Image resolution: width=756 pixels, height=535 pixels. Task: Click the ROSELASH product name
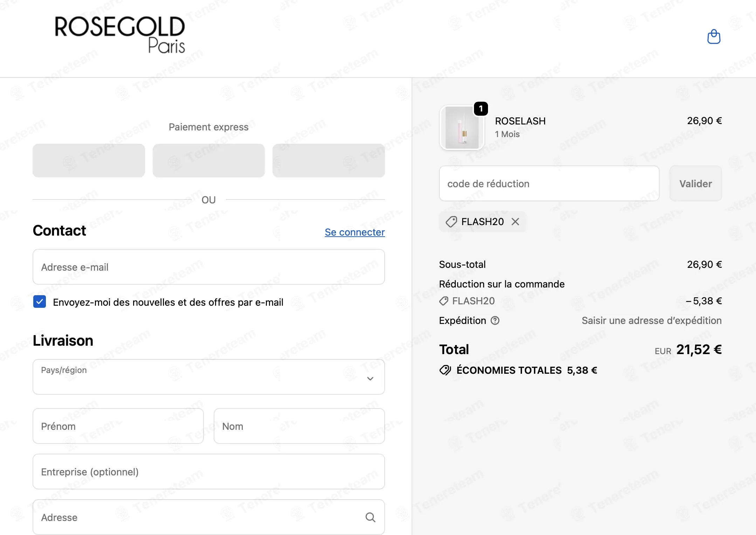pyautogui.click(x=520, y=121)
